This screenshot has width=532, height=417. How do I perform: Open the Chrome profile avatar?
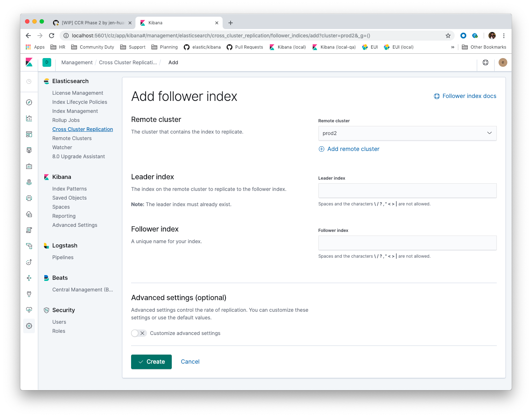point(492,36)
